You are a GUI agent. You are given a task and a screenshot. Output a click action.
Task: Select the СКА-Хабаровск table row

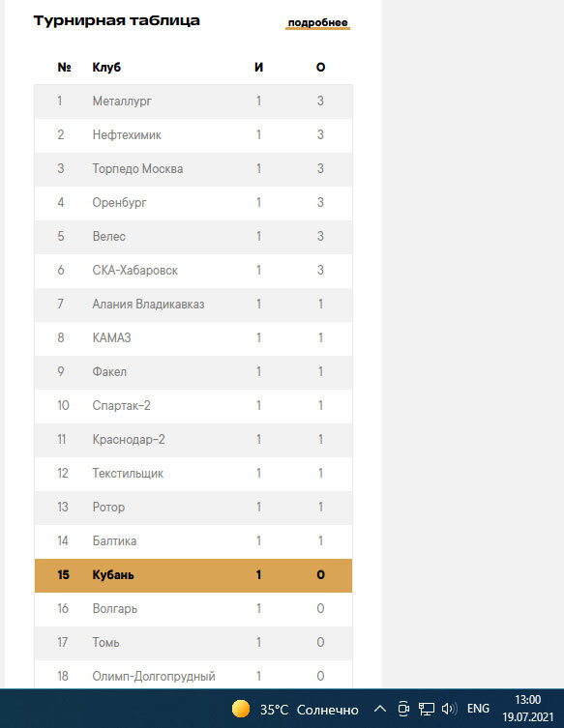[193, 270]
